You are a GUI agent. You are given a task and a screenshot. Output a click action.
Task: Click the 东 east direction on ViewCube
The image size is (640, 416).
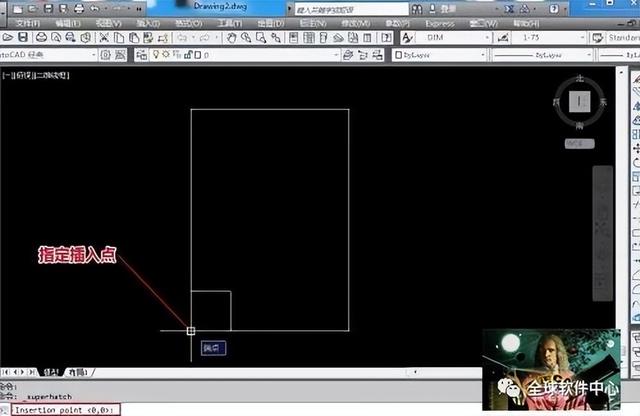point(603,102)
